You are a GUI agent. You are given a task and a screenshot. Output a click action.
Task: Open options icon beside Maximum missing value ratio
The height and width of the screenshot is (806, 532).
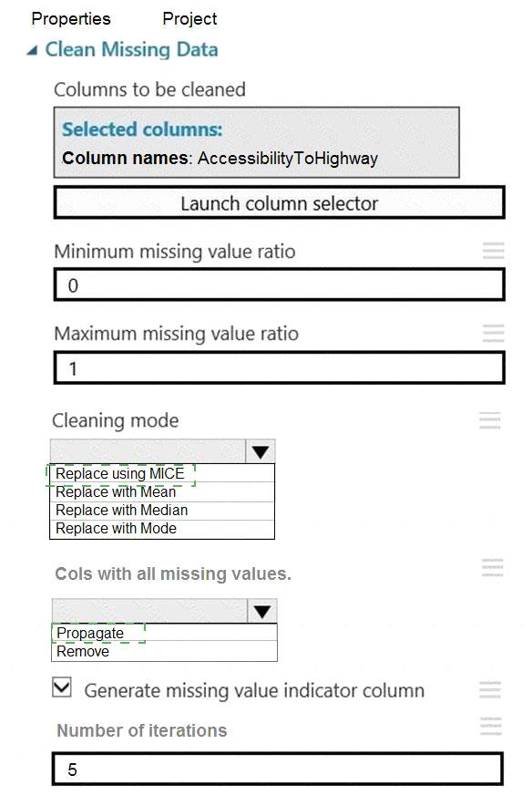pyautogui.click(x=494, y=333)
